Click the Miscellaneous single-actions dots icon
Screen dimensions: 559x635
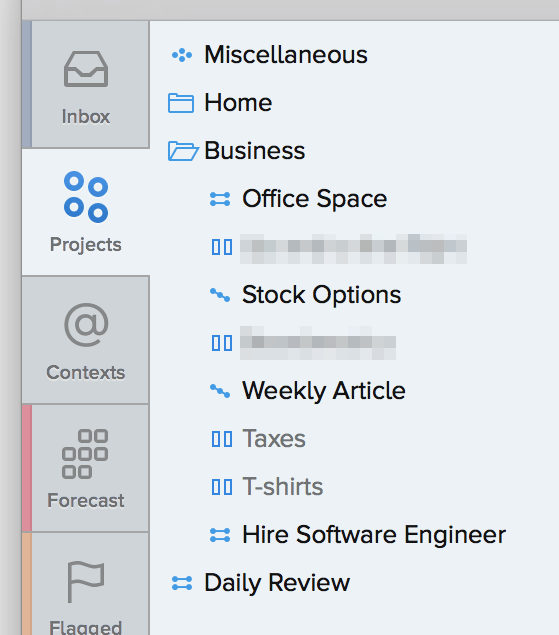181,55
